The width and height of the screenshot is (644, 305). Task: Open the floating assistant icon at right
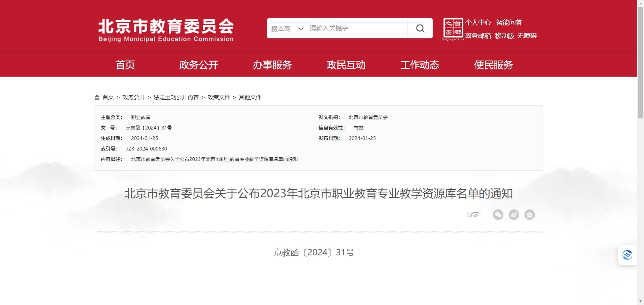coord(627,255)
